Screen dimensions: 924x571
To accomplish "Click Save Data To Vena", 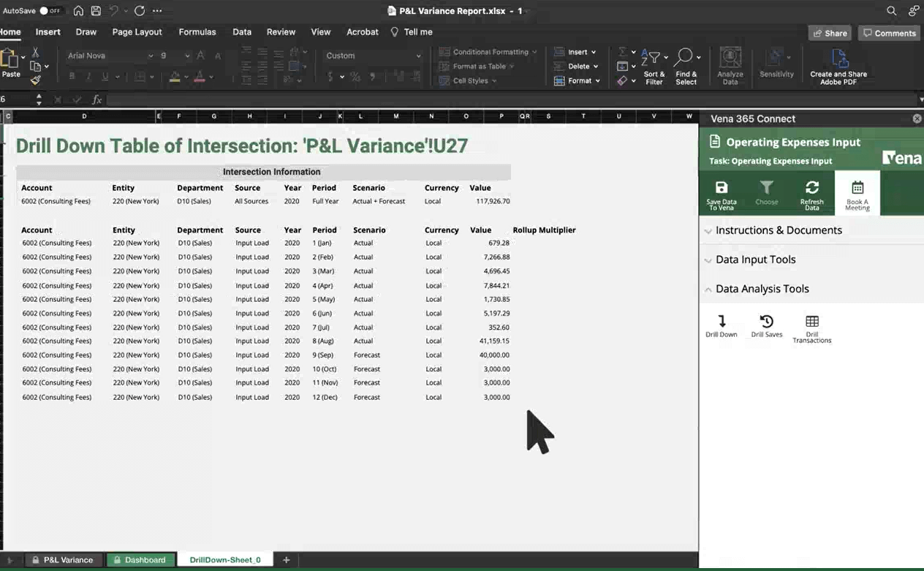I will (x=721, y=192).
